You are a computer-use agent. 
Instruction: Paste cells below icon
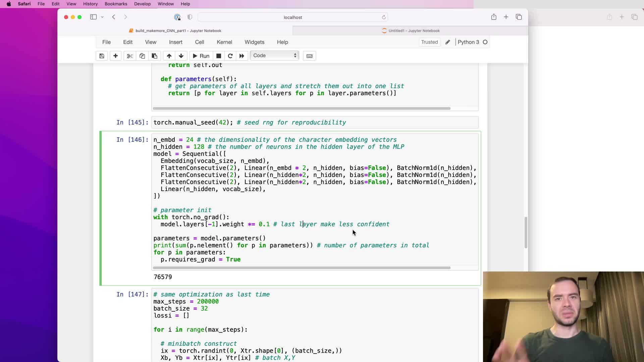(155, 56)
